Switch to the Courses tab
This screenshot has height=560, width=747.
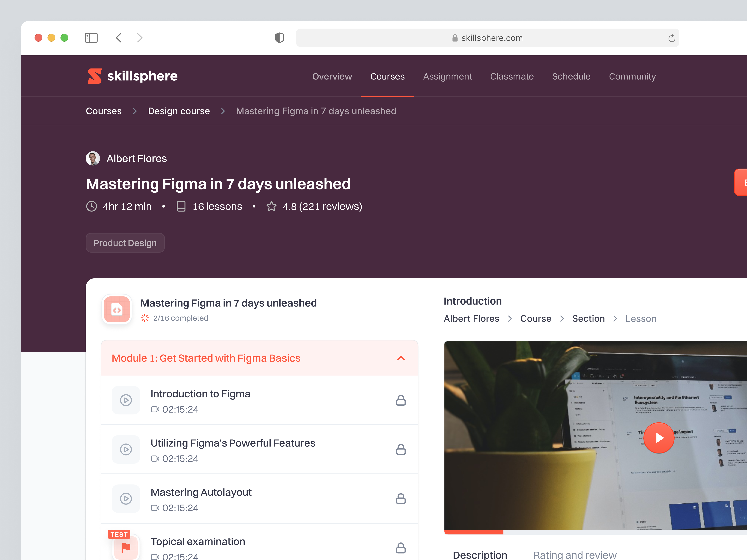tap(387, 76)
